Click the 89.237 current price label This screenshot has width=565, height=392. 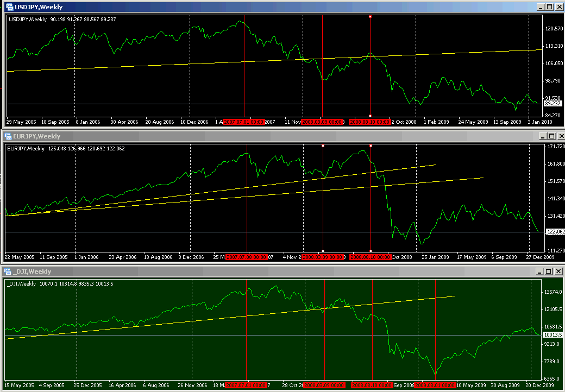click(x=553, y=103)
